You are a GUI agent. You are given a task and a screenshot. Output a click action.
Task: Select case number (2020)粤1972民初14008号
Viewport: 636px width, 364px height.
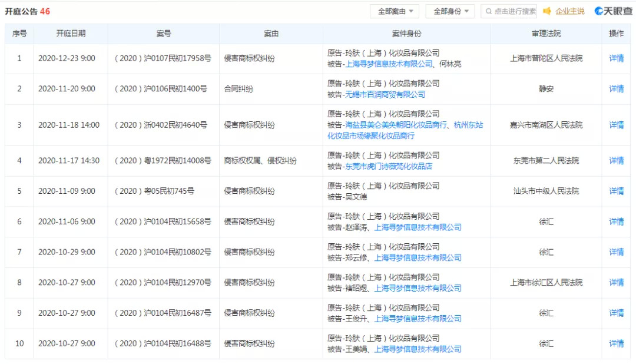pyautogui.click(x=163, y=161)
